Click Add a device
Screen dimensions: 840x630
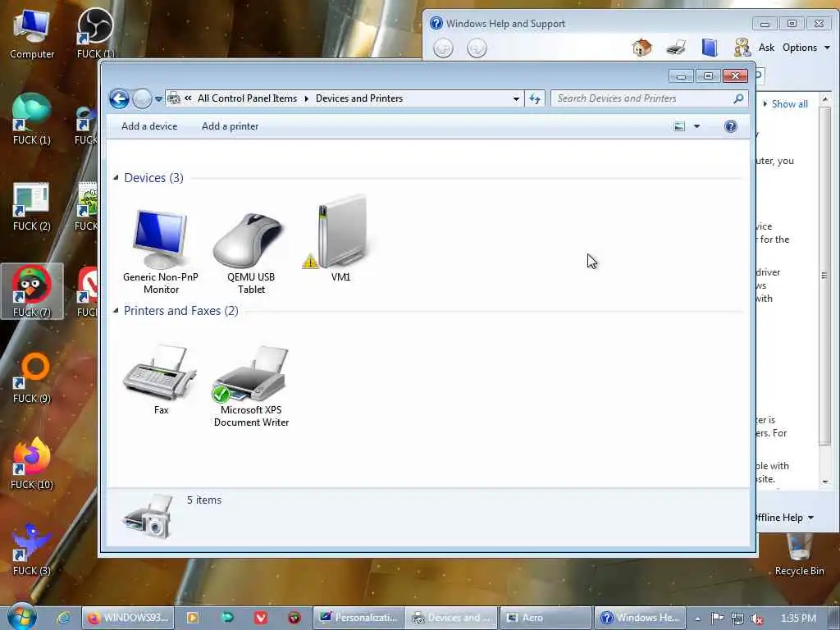pos(149,126)
